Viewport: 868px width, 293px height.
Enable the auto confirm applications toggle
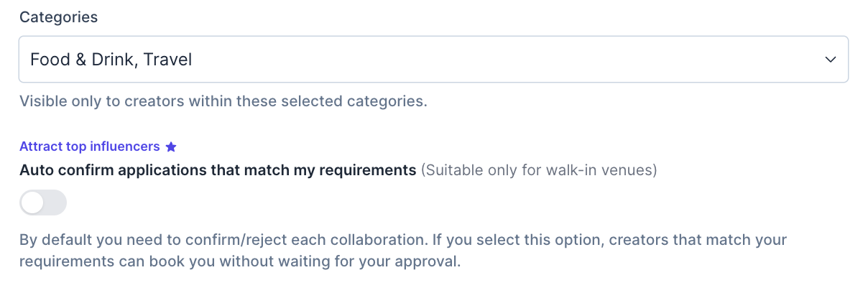coord(43,203)
